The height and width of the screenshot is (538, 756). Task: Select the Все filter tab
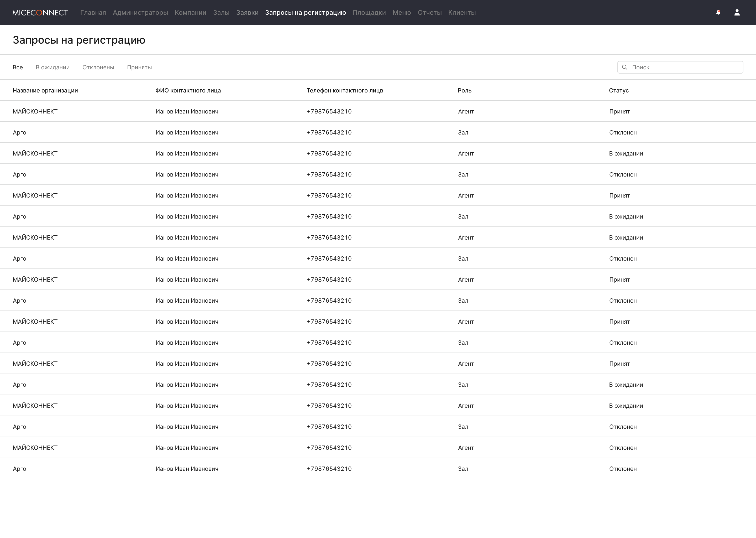[x=18, y=67]
